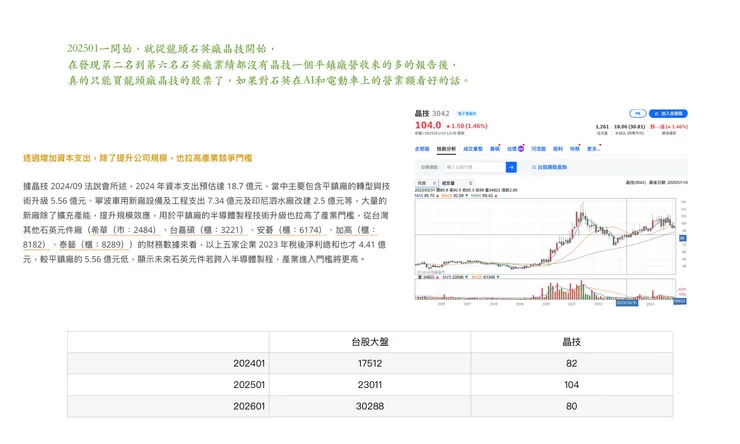Open the 財報 tab
Screen dimensions: 740x444
tap(574, 149)
